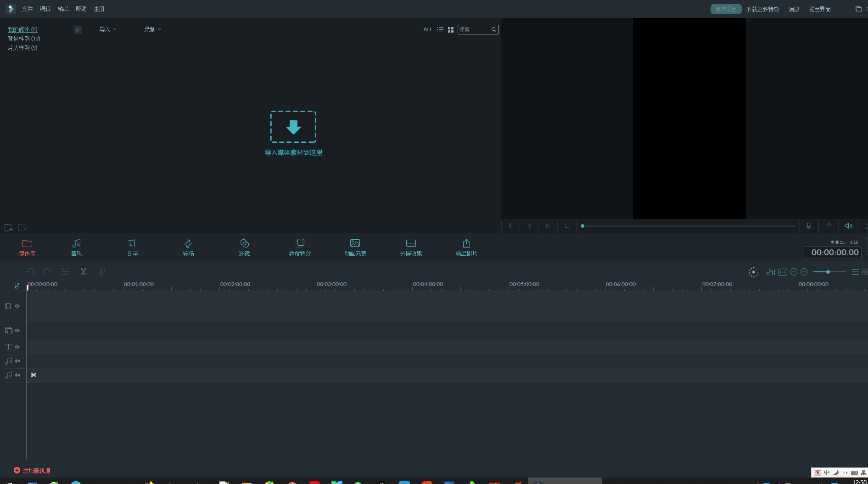Click the render preview dotted-circle icon
Viewport: 868px width, 484px height.
click(x=753, y=272)
